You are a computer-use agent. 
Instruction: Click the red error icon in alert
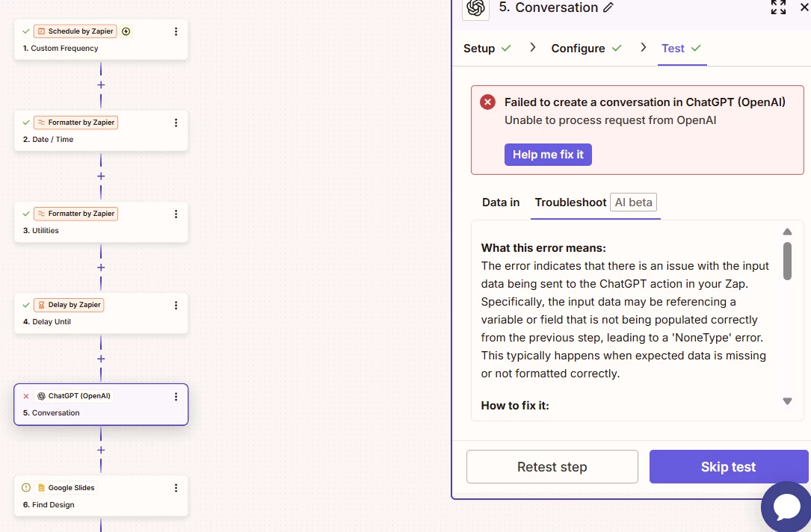[x=487, y=102]
